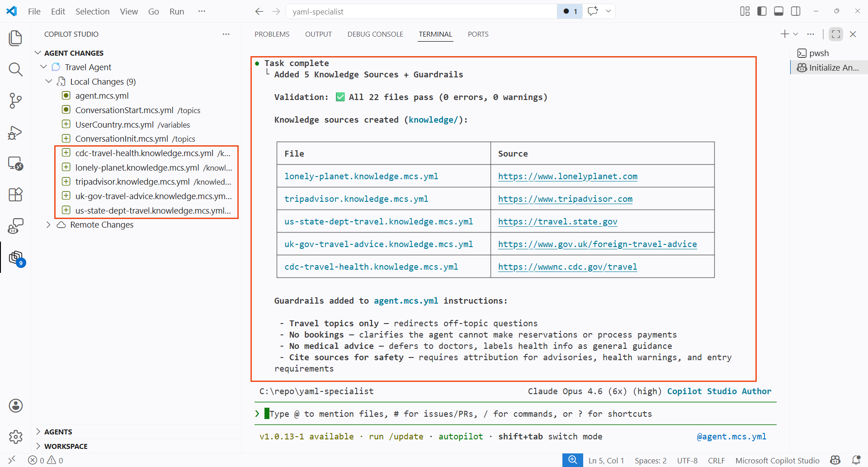Toggle the primary side bar layout button
This screenshot has width=868, height=467.
tap(762, 11)
